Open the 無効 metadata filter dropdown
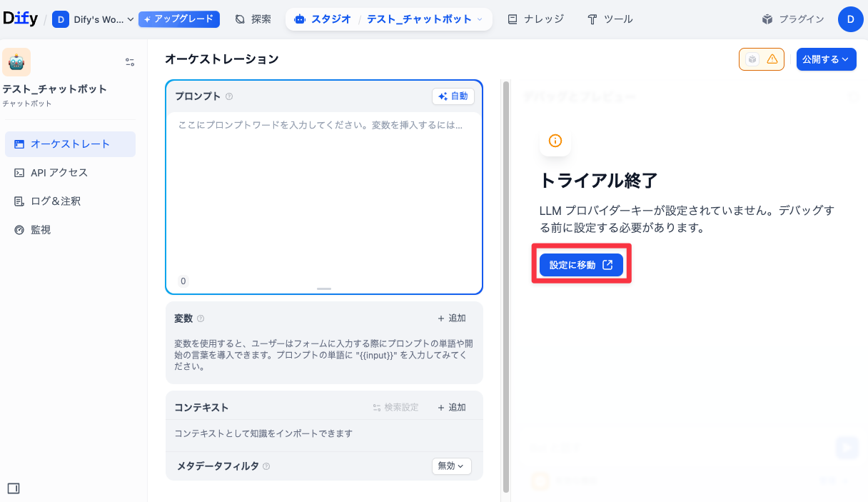The height and width of the screenshot is (502, 868). (x=452, y=466)
